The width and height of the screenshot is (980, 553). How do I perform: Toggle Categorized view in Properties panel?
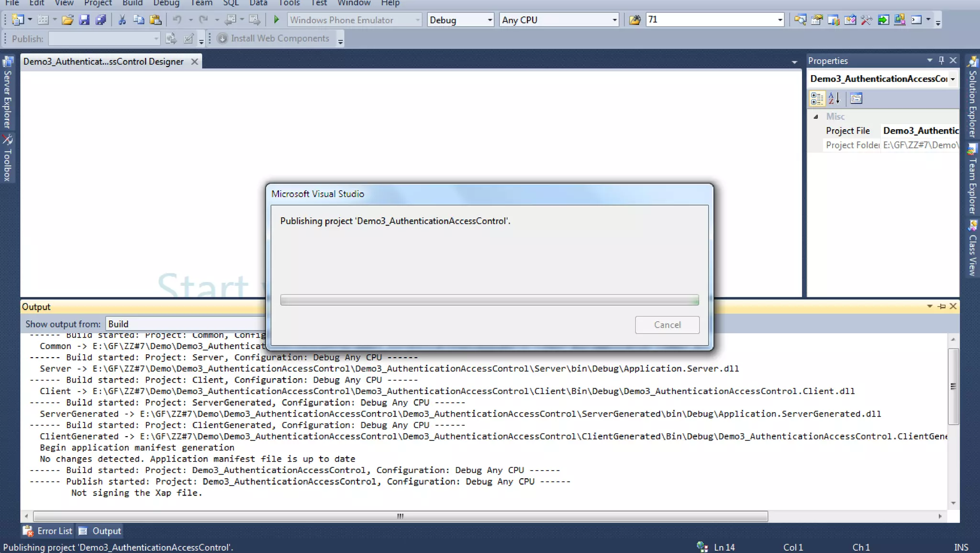pos(817,99)
